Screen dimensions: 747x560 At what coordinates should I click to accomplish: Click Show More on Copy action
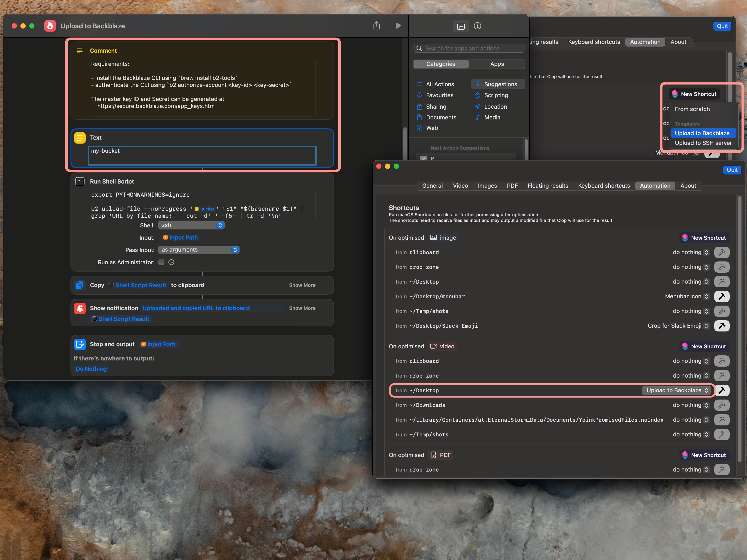(302, 285)
